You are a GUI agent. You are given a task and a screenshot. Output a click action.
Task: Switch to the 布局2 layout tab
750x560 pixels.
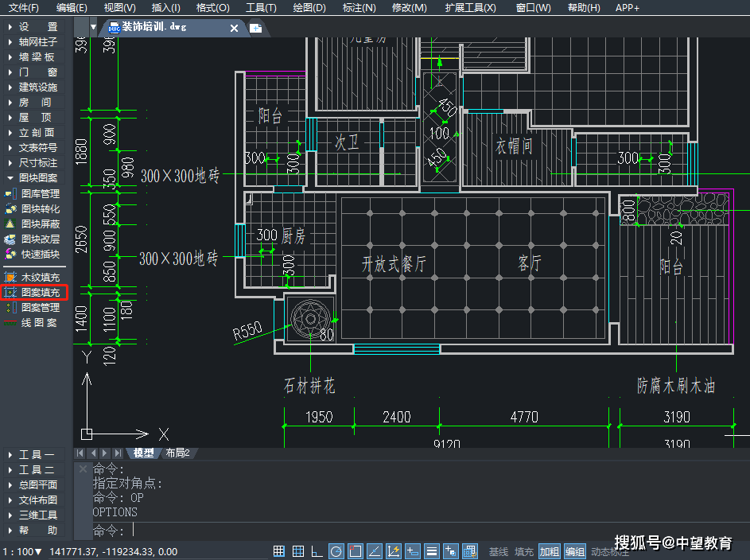[178, 453]
